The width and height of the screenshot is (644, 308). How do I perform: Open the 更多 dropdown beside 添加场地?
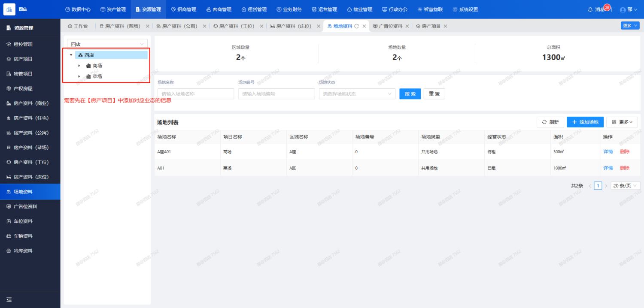[622, 122]
